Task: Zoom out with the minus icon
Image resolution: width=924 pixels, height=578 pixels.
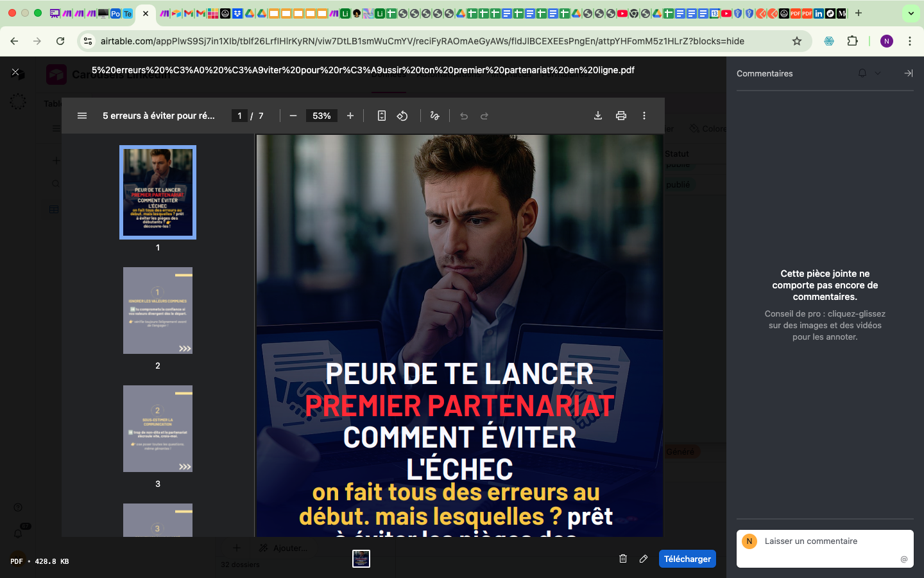Action: point(293,116)
